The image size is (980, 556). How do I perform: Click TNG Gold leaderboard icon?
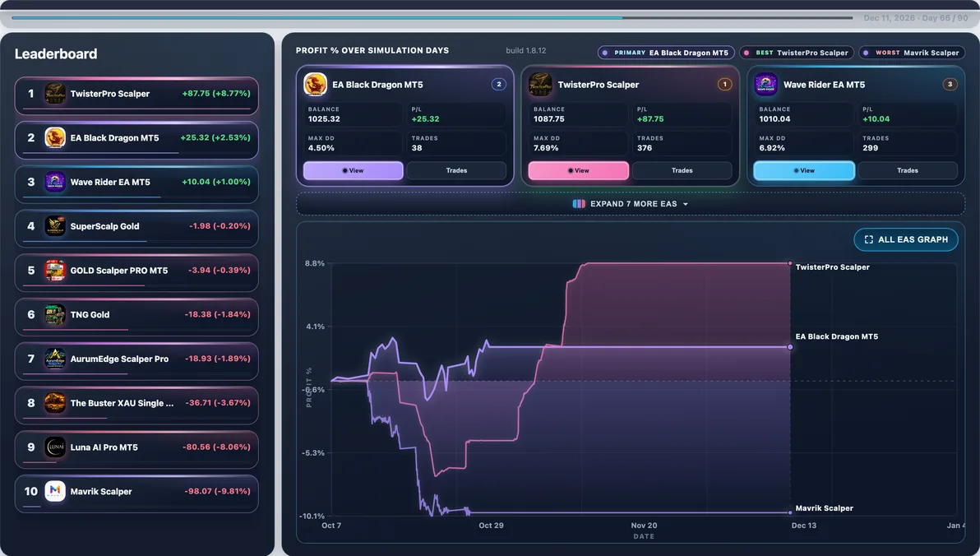click(55, 314)
